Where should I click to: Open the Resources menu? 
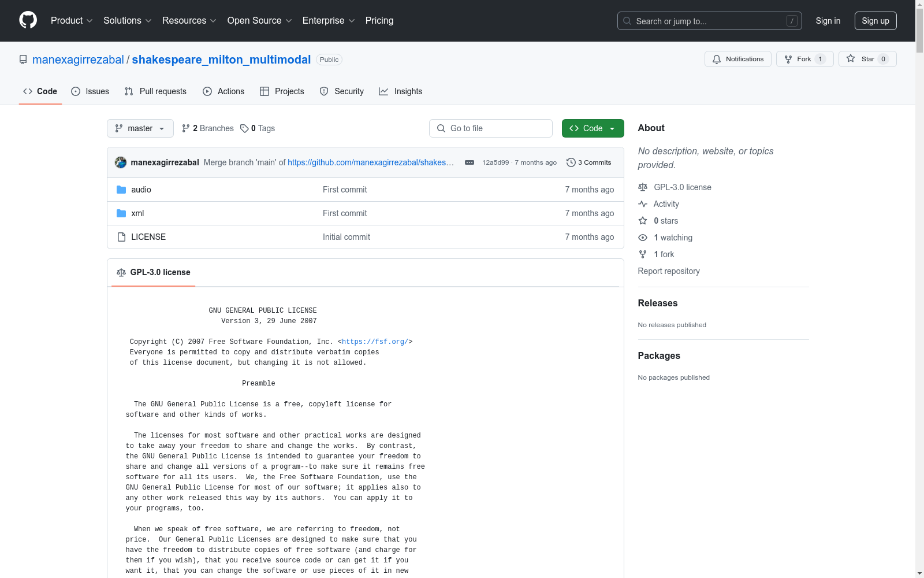pos(189,20)
